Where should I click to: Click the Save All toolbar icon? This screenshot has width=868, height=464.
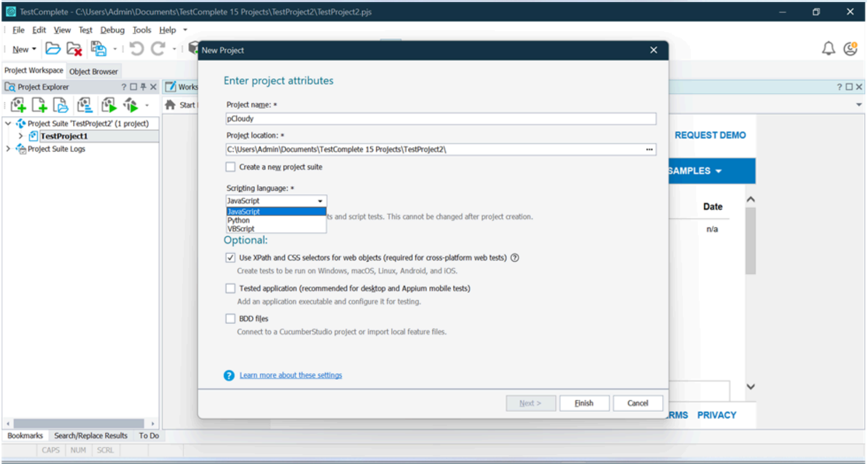click(x=98, y=49)
